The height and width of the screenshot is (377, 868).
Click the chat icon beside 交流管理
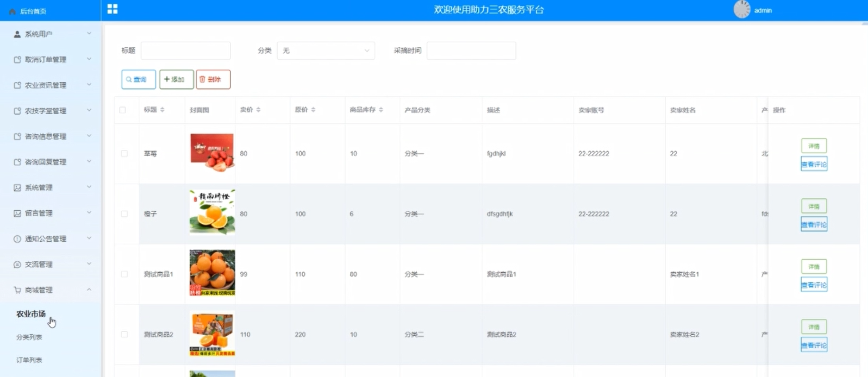[x=17, y=265]
